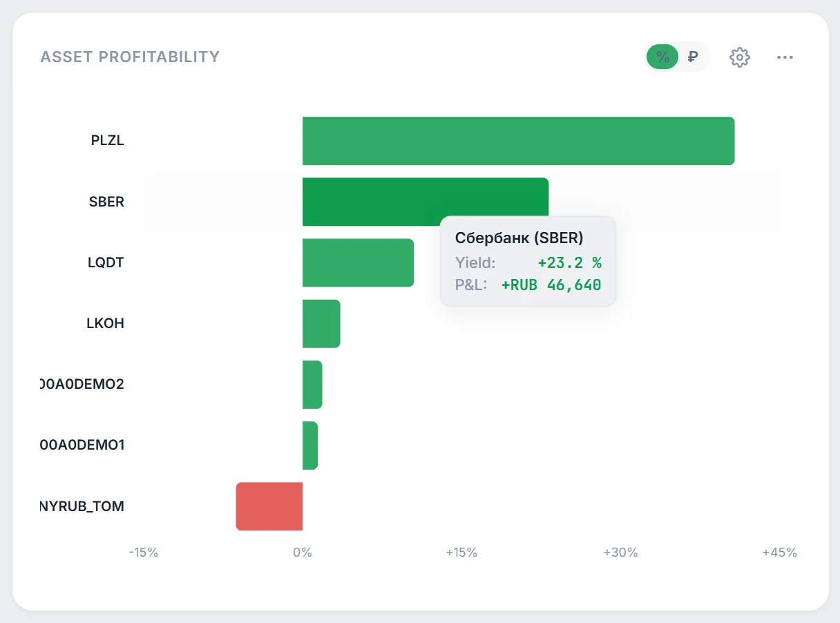
Task: Select the highlighted SBER bar
Action: 426,202
